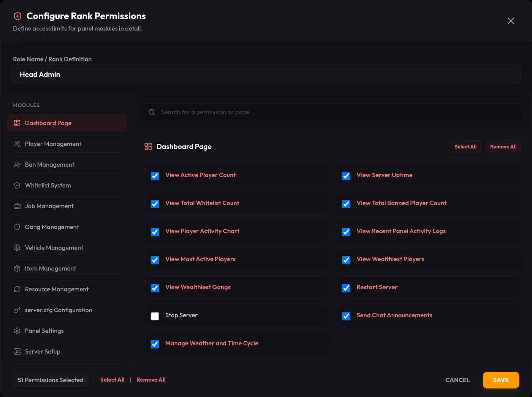Switch to the Ban Management module
Screen dimensions: 532x397
point(67,165)
